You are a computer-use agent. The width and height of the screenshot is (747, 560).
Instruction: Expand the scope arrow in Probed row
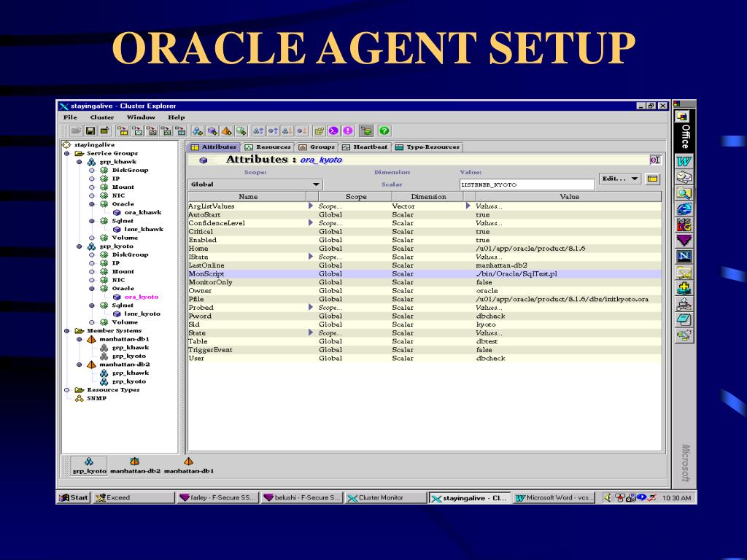pyautogui.click(x=311, y=308)
